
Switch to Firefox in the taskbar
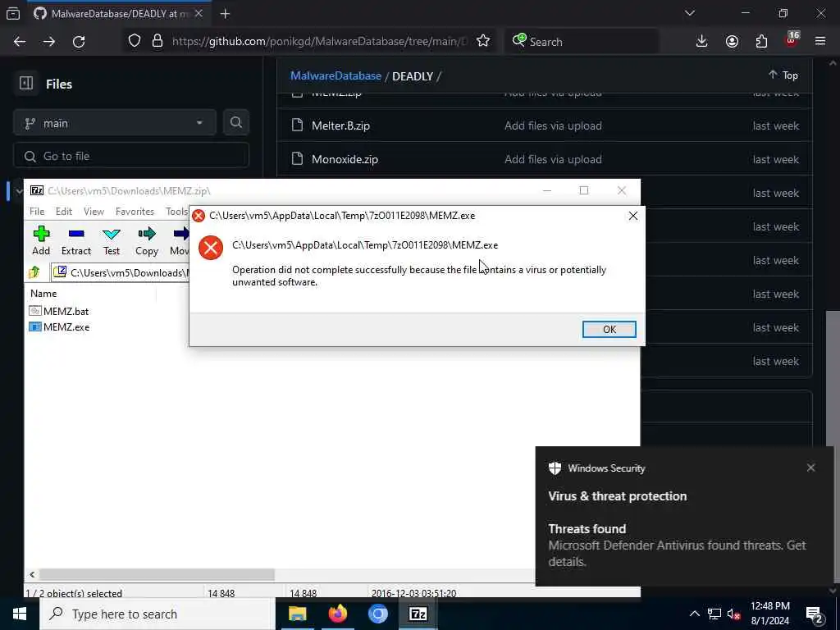pos(337,614)
